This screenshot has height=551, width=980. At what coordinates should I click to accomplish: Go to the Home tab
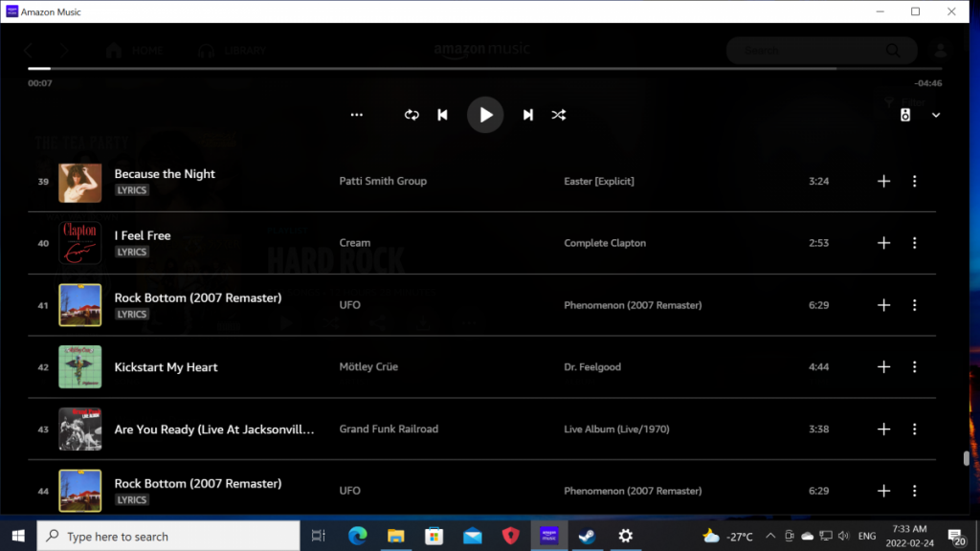click(x=135, y=51)
